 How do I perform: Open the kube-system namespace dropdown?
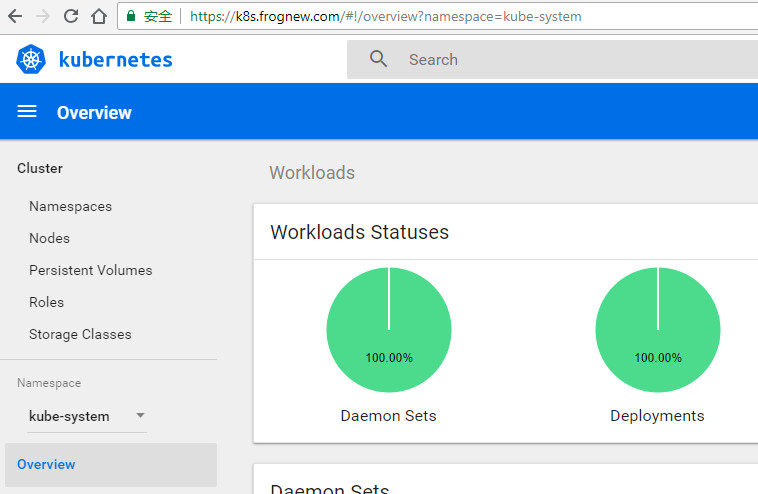87,416
